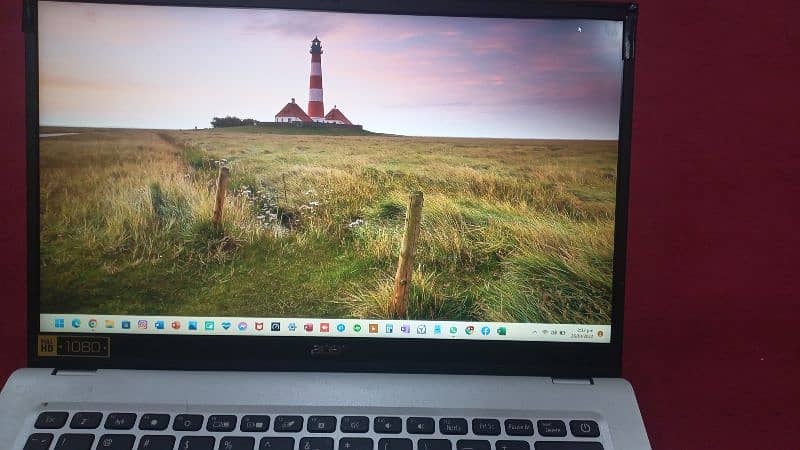This screenshot has height=450, width=800.
Task: Open the red McAfee shield icon
Action: tap(258, 326)
